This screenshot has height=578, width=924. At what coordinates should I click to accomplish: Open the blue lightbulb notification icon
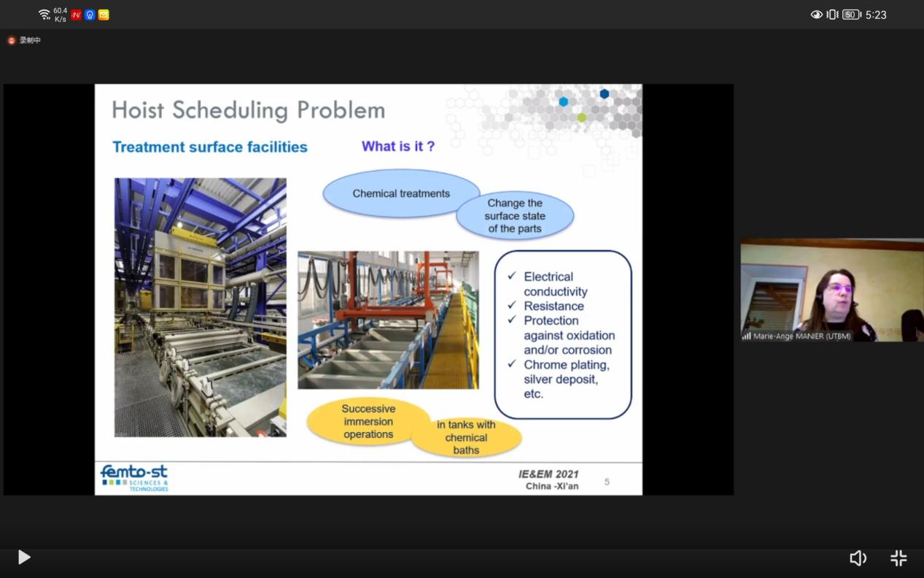pos(90,15)
